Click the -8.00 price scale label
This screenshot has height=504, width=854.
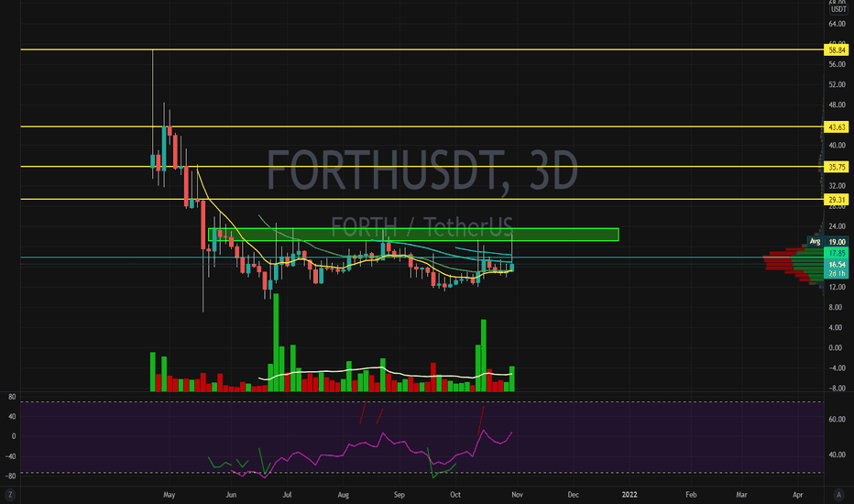[x=837, y=388]
